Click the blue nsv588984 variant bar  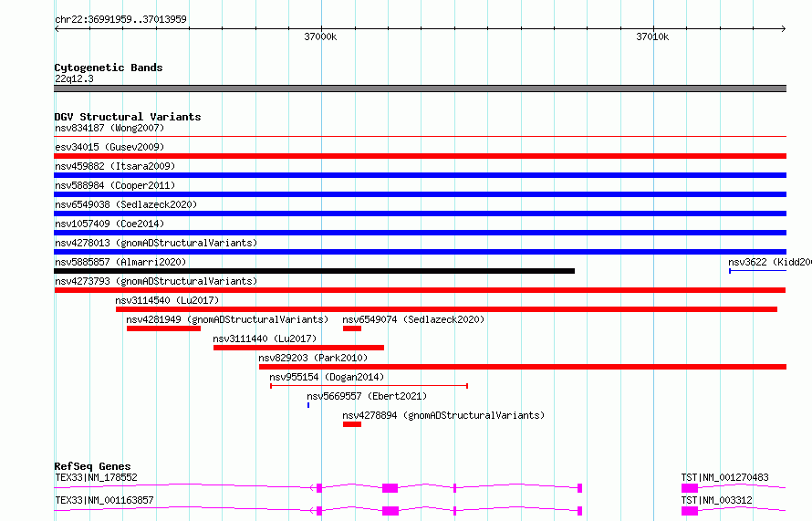click(420, 194)
